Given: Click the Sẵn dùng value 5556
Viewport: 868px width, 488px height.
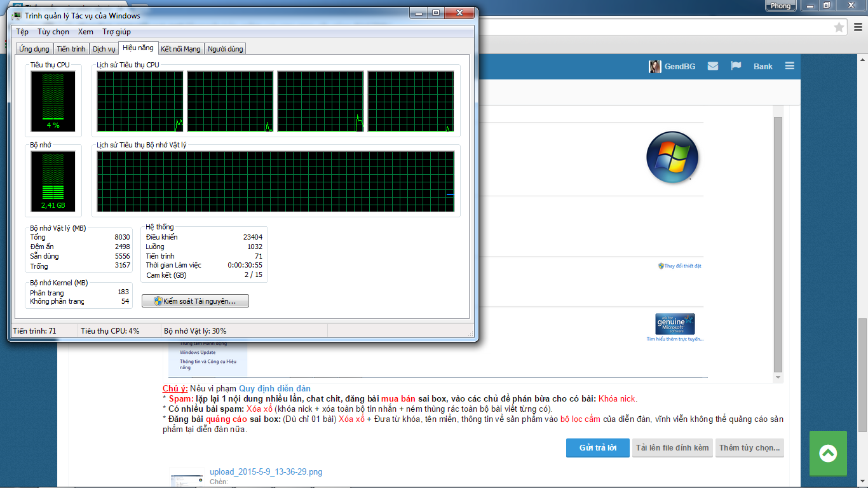Looking at the screenshot, I should tap(122, 256).
